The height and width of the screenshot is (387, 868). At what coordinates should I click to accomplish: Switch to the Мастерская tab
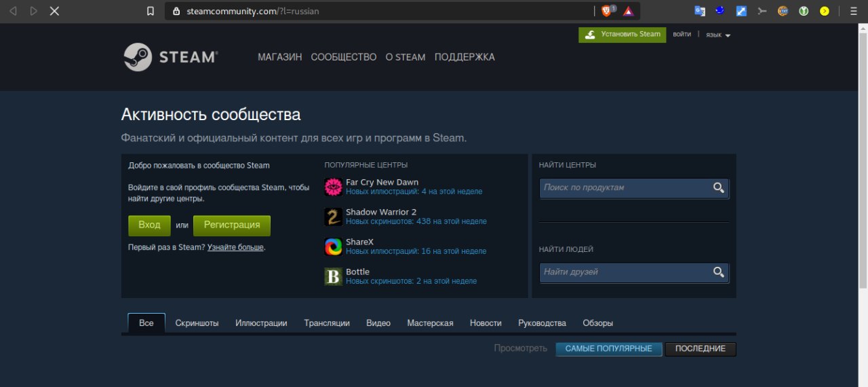(430, 323)
